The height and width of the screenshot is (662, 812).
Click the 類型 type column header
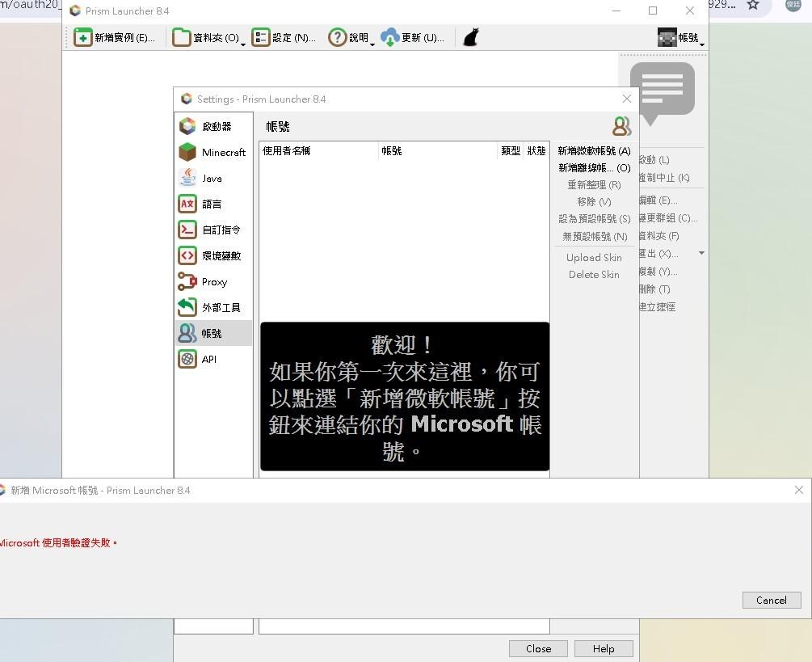click(511, 150)
